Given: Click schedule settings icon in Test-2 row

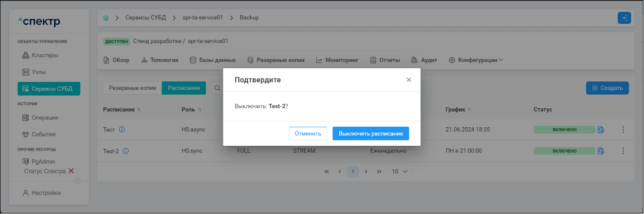Looking at the screenshot, I should coord(601,151).
